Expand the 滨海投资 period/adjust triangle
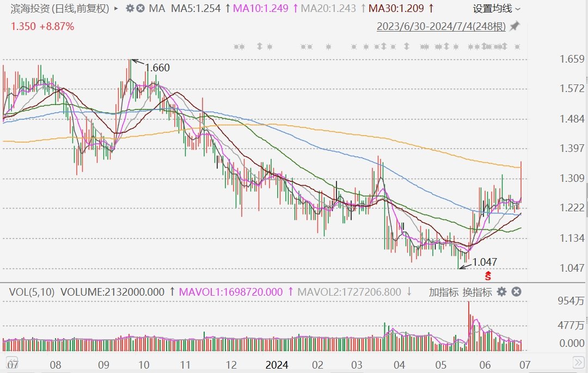The width and height of the screenshot is (588, 373). coord(116,8)
